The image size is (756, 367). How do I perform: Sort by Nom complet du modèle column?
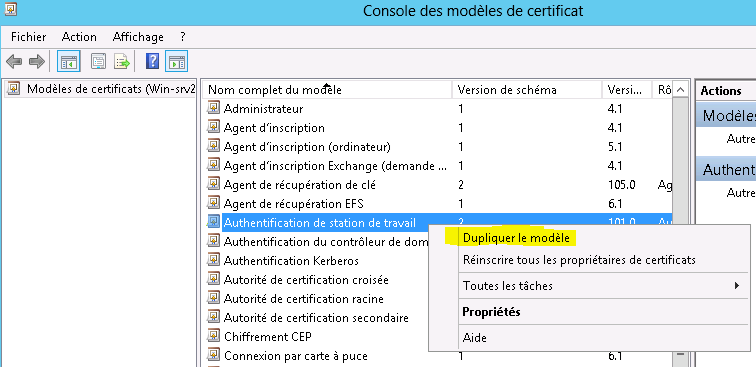(x=327, y=90)
